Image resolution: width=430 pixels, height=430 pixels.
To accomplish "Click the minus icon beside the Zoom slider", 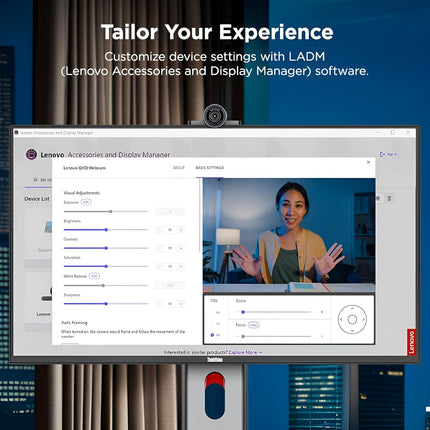I will (237, 312).
